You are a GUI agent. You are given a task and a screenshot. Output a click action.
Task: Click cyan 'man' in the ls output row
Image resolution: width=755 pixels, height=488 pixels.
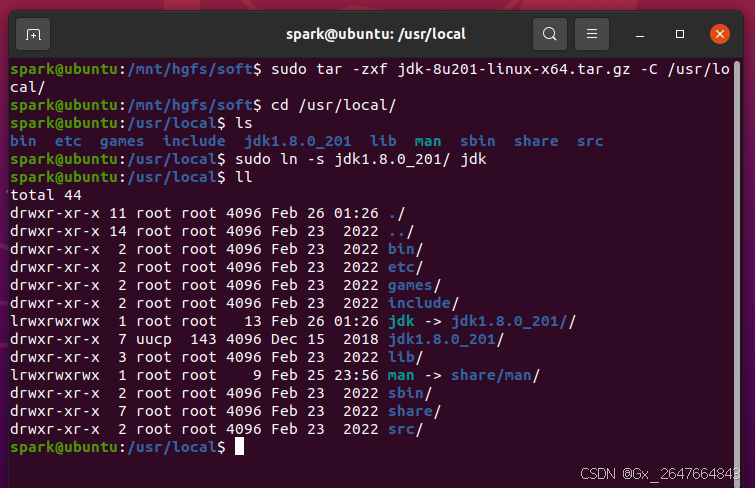428,141
